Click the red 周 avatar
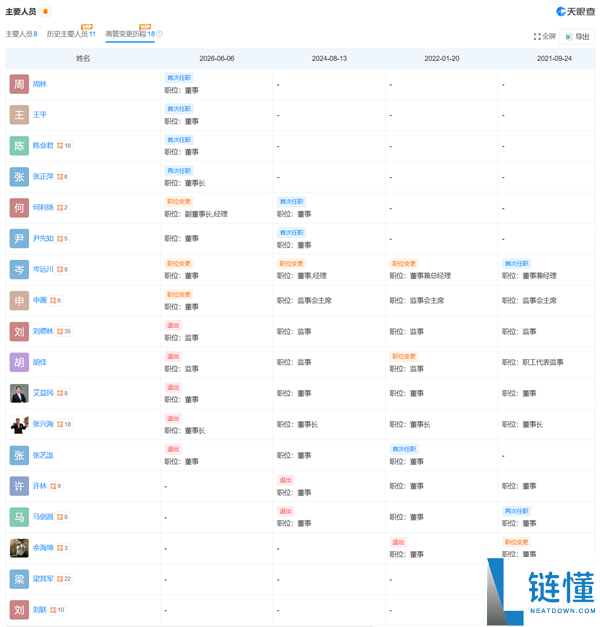Viewport: 600px width, 627px height. point(19,84)
